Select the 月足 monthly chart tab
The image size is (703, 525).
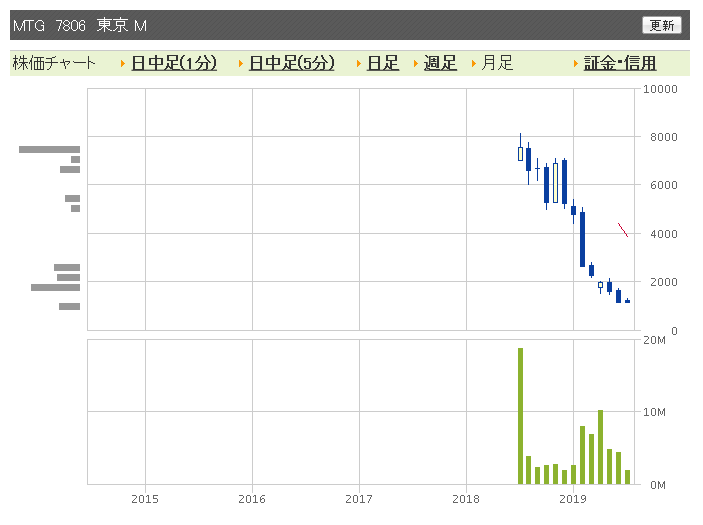(x=497, y=63)
